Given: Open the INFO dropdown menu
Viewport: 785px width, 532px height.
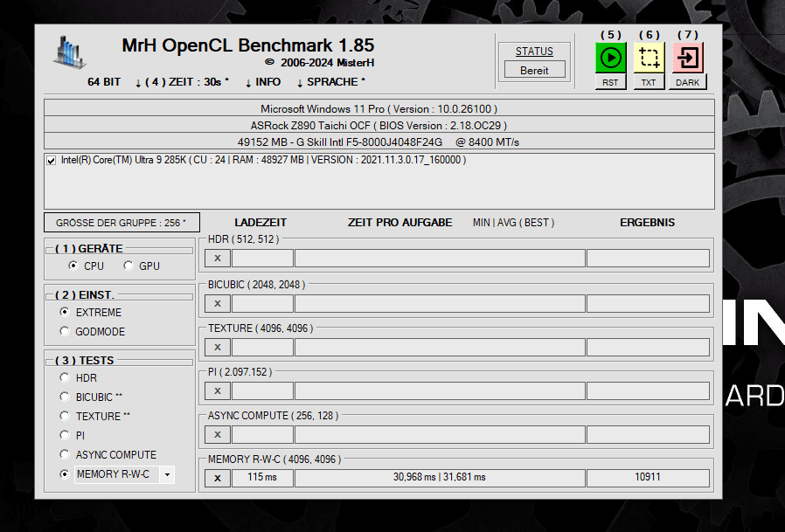Looking at the screenshot, I should [x=263, y=82].
